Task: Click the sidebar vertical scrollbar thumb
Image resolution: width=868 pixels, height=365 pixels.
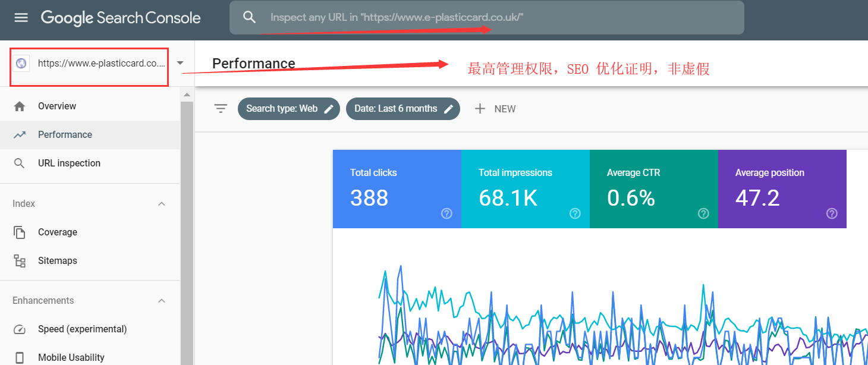Action: pyautogui.click(x=187, y=232)
